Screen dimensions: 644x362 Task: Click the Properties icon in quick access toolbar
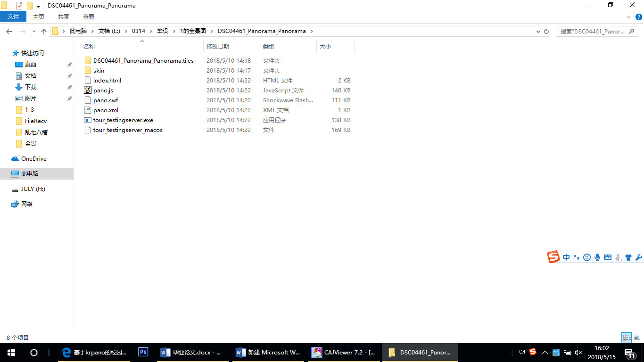pyautogui.click(x=19, y=6)
